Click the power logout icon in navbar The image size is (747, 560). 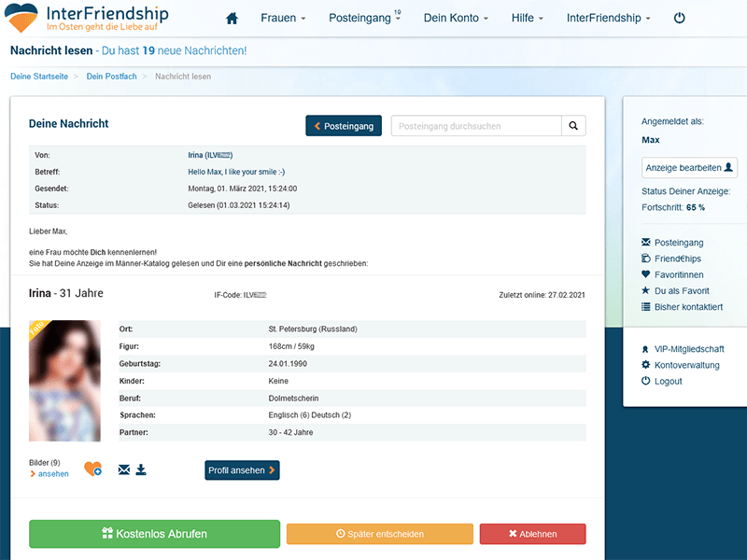coord(679,18)
